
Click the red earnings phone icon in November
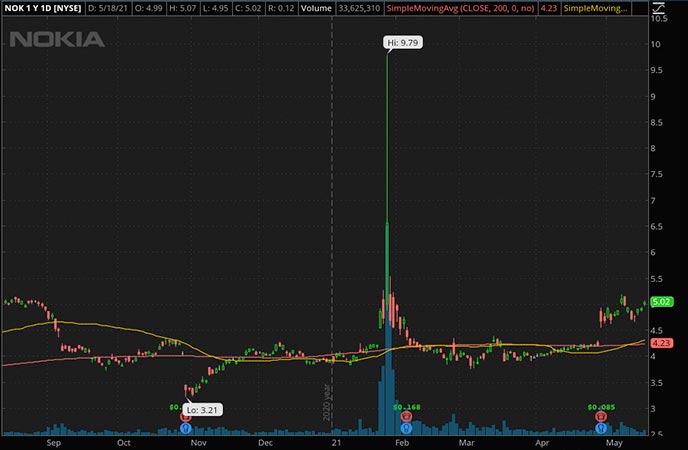186,417
